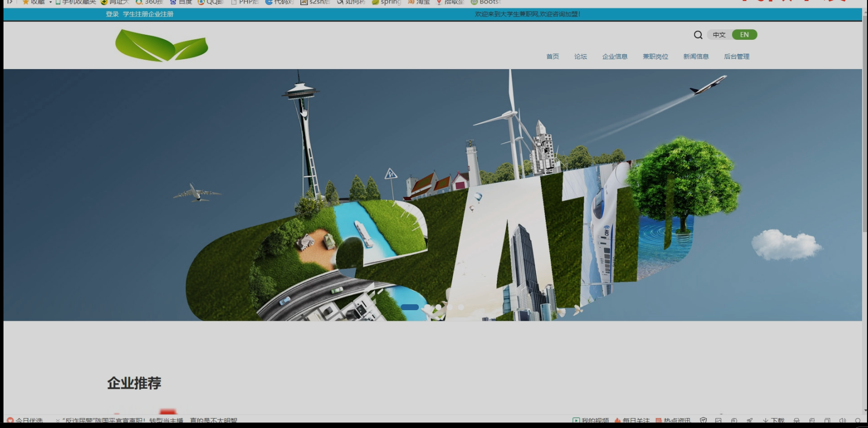Open the QQ邮箱 bookmark

[x=211, y=2]
